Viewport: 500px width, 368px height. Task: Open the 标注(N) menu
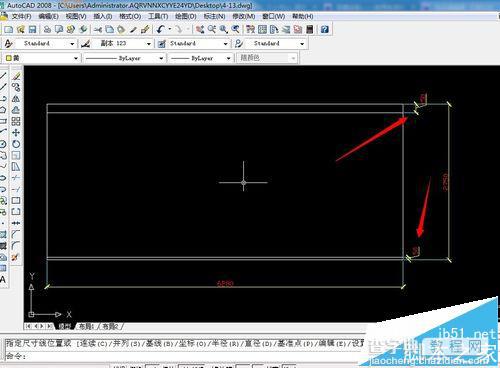click(x=214, y=16)
